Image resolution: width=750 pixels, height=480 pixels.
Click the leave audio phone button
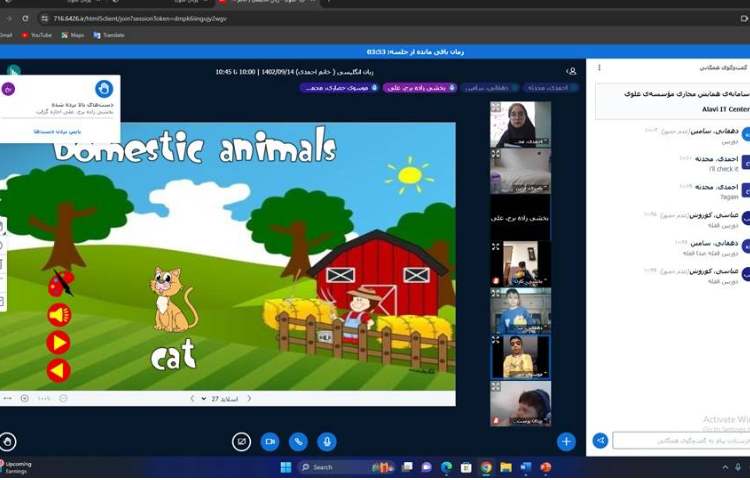[x=298, y=441]
